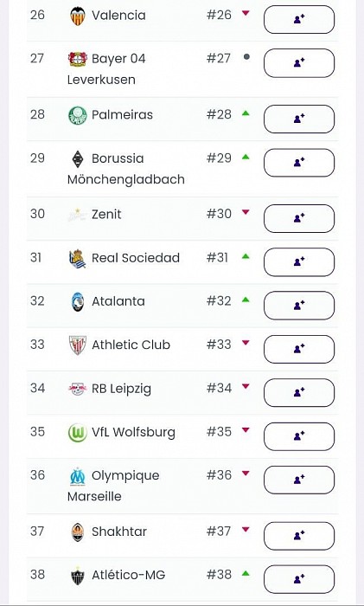
Task: Click the Bayer 04 Leverkusen crest icon
Action: tap(78, 59)
